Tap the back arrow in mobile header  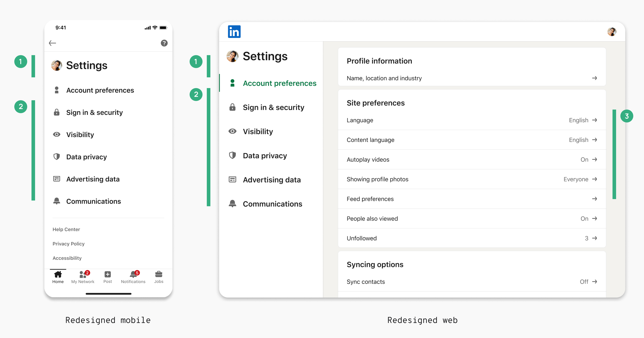coord(52,43)
